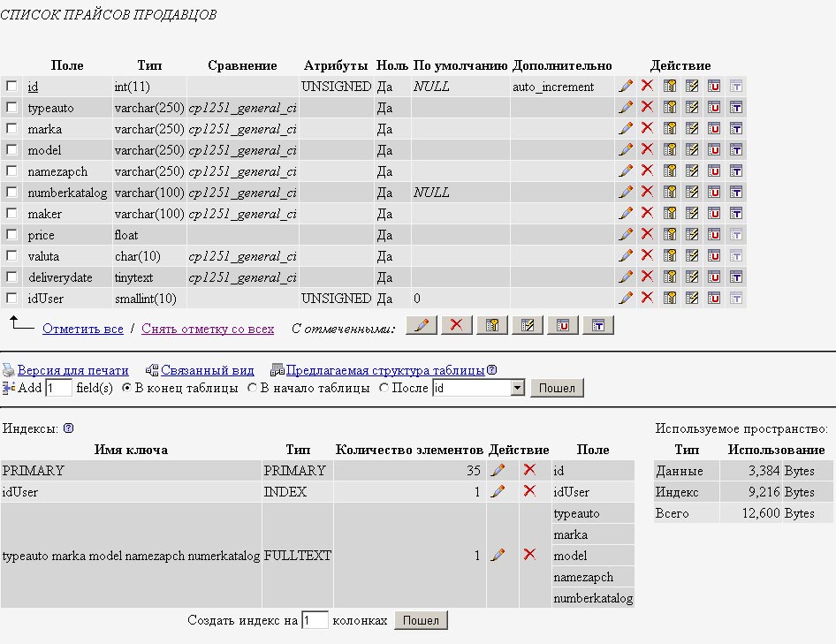
Task: Open the 'Версия для печати' link
Action: [72, 370]
